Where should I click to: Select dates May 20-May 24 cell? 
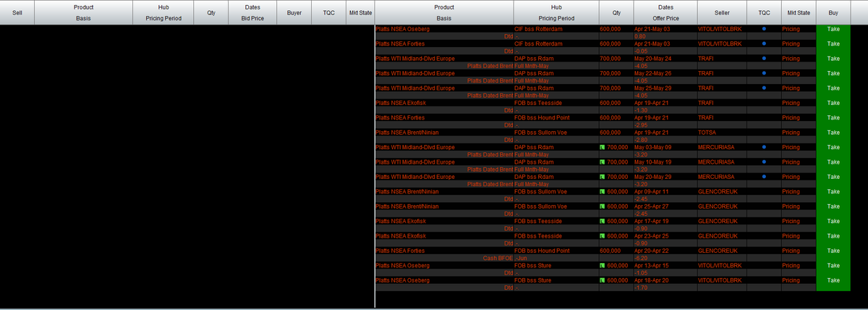[x=653, y=58]
